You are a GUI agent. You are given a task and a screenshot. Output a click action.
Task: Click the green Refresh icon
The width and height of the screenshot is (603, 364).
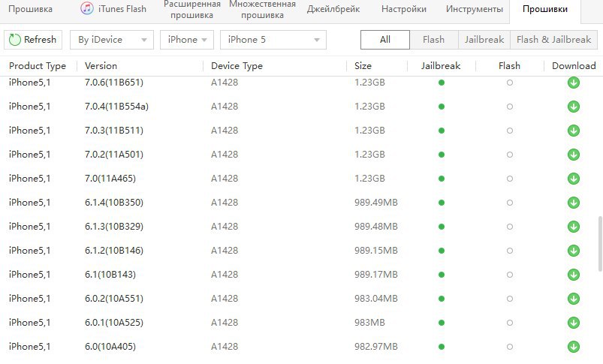click(x=14, y=40)
